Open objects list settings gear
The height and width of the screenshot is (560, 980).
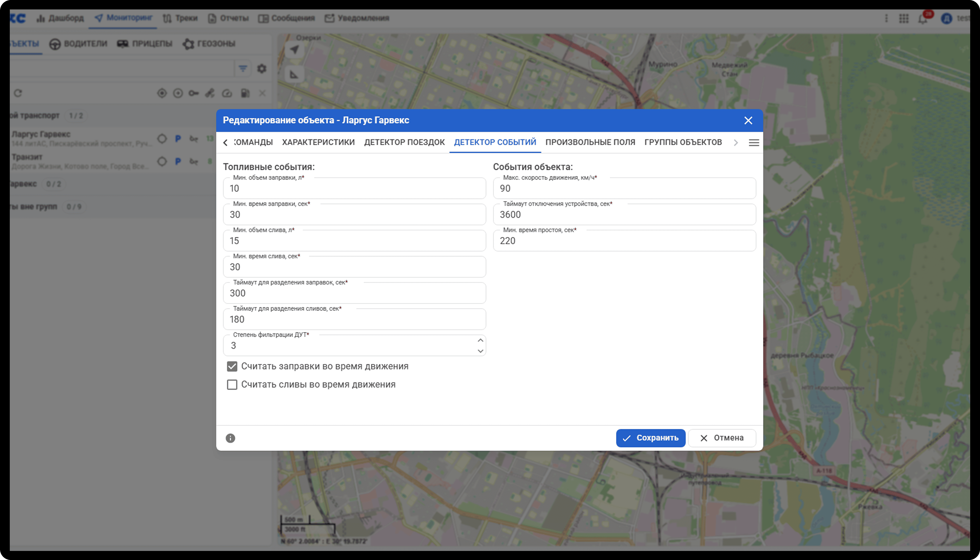coord(262,69)
